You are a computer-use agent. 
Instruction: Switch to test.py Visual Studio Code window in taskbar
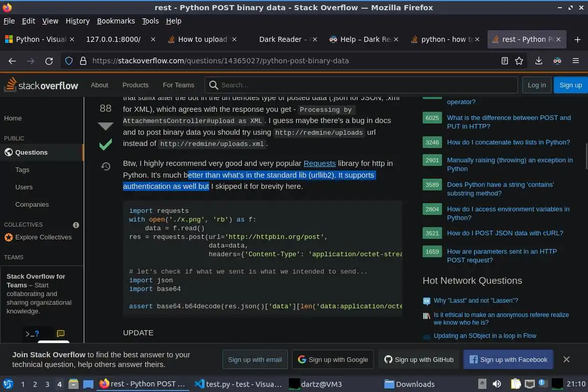238,384
